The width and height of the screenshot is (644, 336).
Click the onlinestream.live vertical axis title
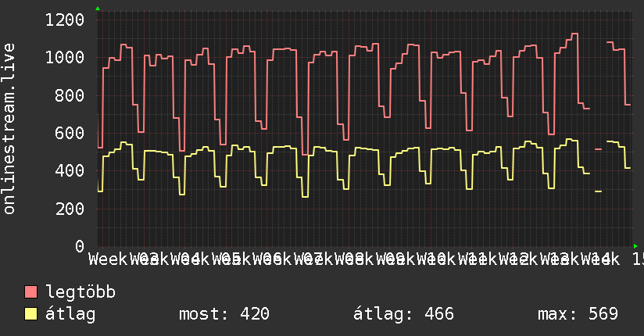tap(9, 139)
